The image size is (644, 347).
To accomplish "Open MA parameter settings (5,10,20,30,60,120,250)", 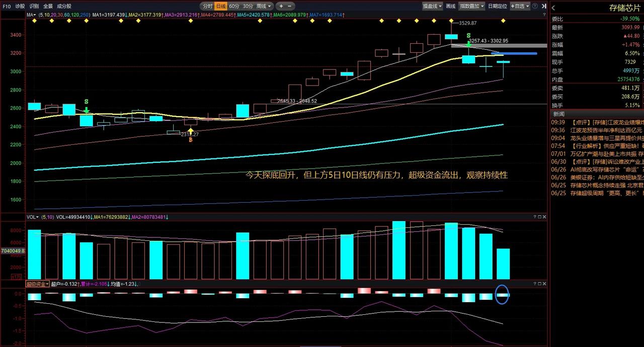I will click(65, 15).
